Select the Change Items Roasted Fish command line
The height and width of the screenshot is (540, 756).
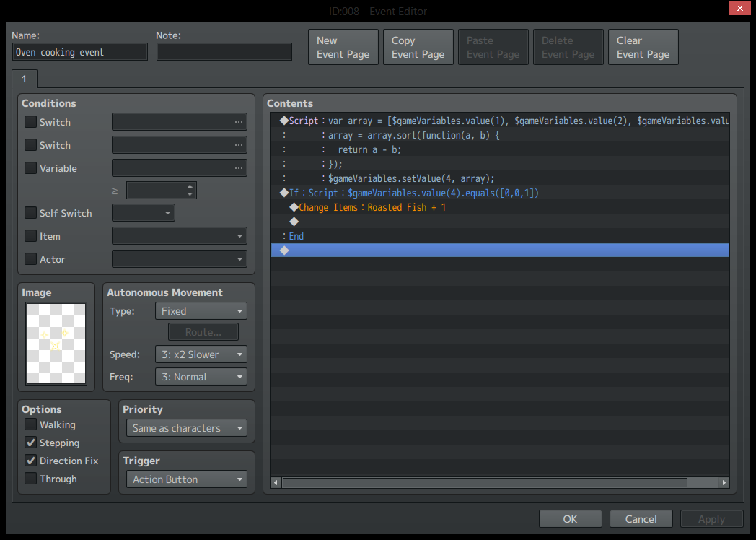pyautogui.click(x=499, y=207)
